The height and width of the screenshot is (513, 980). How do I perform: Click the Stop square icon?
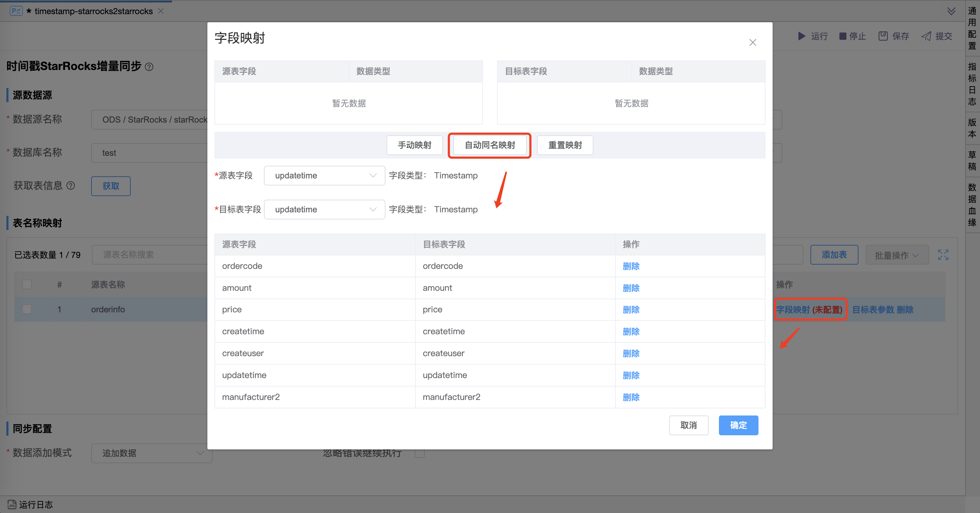843,36
